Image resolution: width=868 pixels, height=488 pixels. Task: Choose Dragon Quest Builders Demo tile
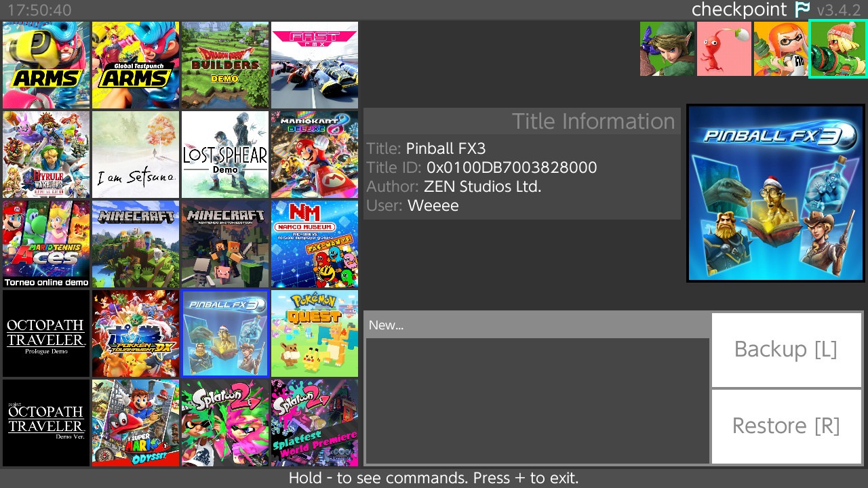pyautogui.click(x=225, y=65)
